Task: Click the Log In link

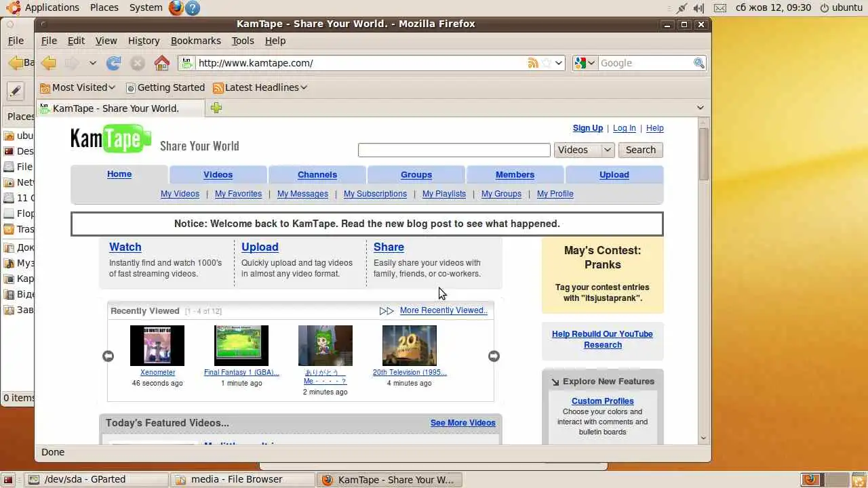Action: 625,128
